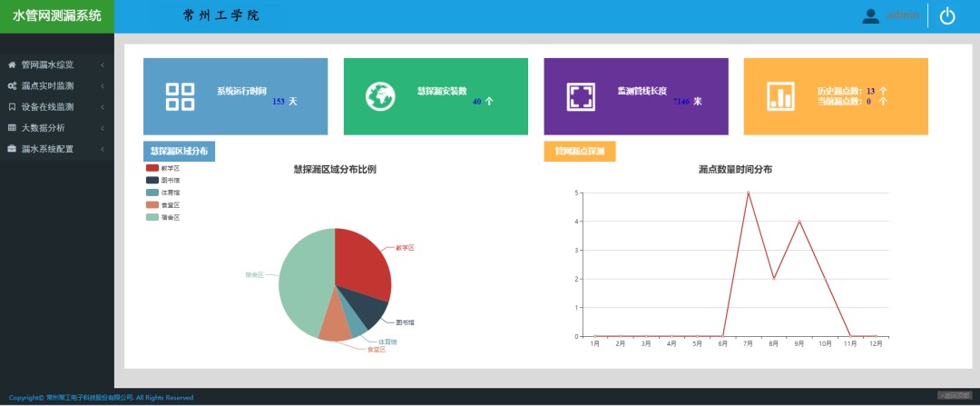
Task: Click the power logout icon
Action: 947,15
